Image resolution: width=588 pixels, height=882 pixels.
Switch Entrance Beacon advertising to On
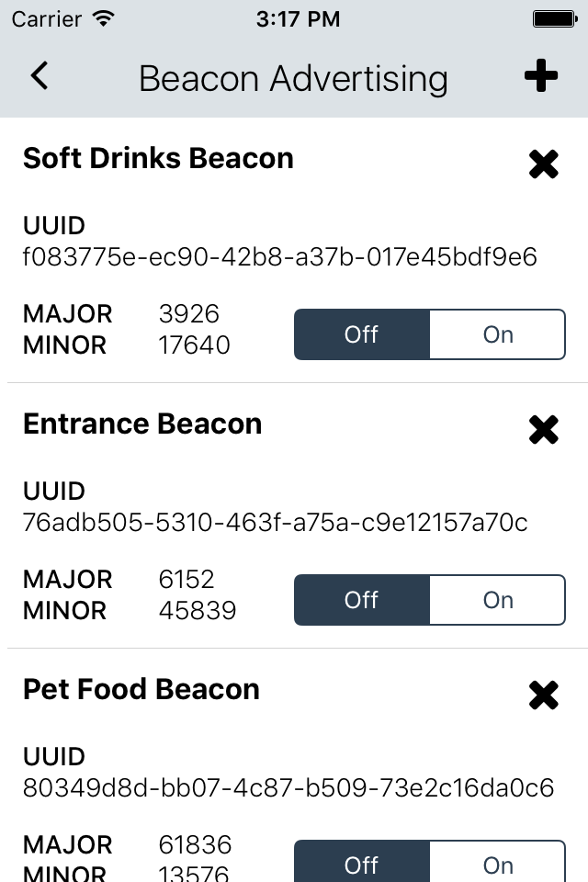point(497,600)
